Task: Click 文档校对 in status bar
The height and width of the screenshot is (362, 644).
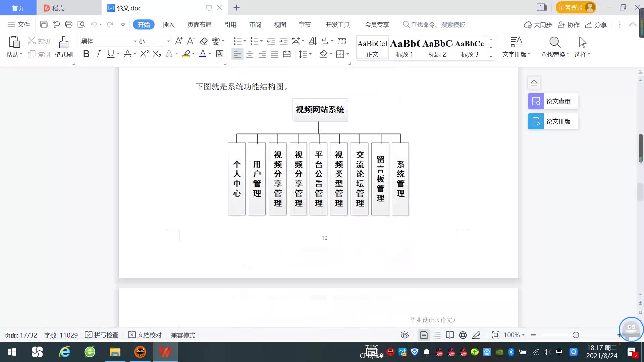Action: point(145,335)
